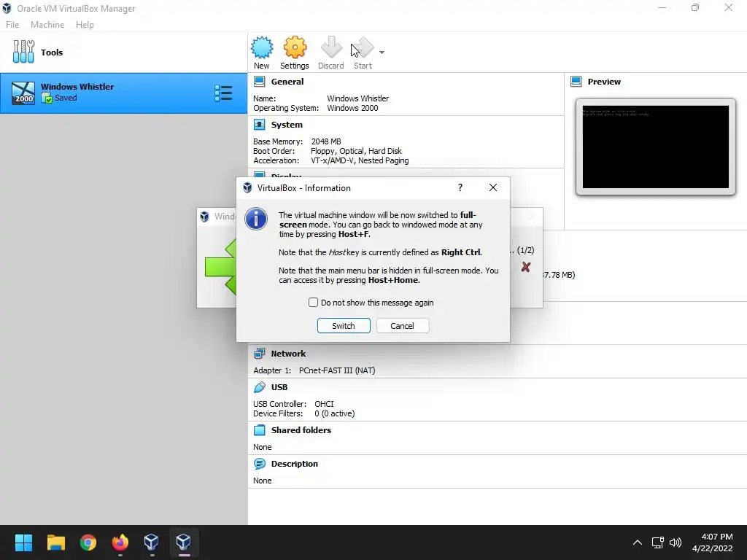
Task: Switch to active VirtualBox taskbar icon
Action: 184,542
